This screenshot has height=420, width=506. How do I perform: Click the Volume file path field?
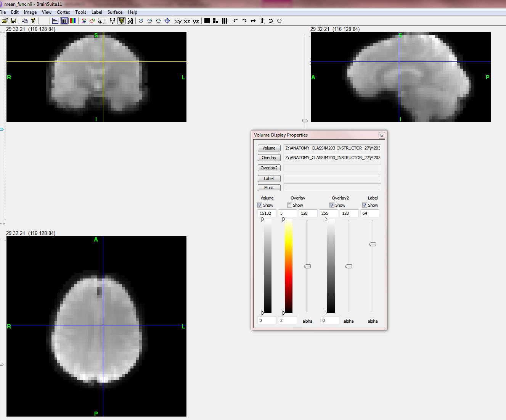pos(332,148)
